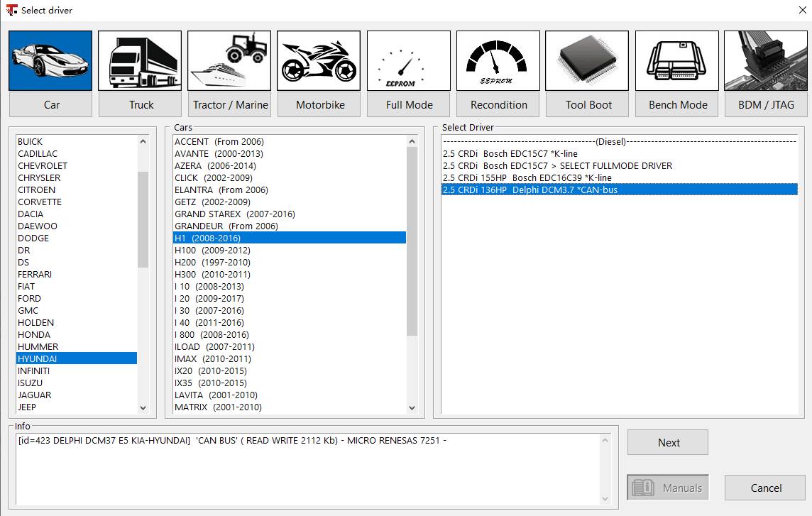Choose DAEWOO from the brand list

click(77, 226)
